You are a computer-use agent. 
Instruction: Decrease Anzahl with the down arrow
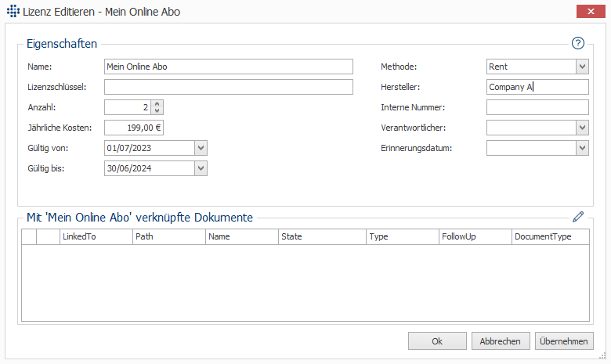tap(157, 110)
